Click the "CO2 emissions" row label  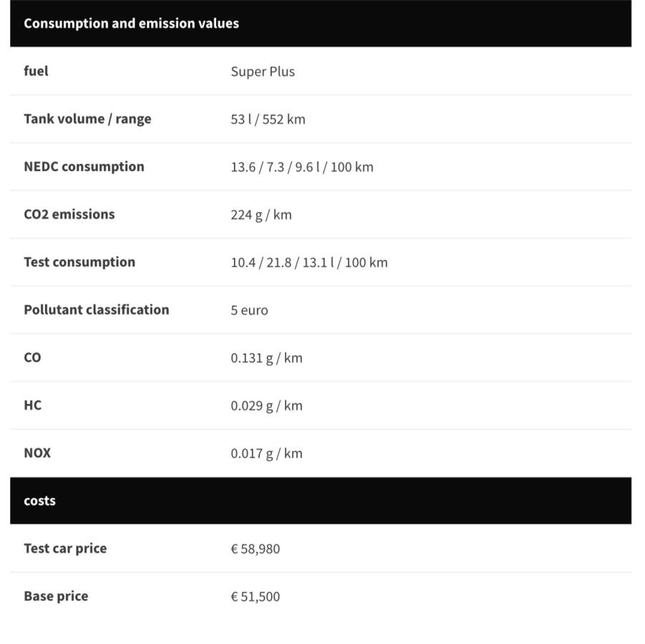point(69,214)
